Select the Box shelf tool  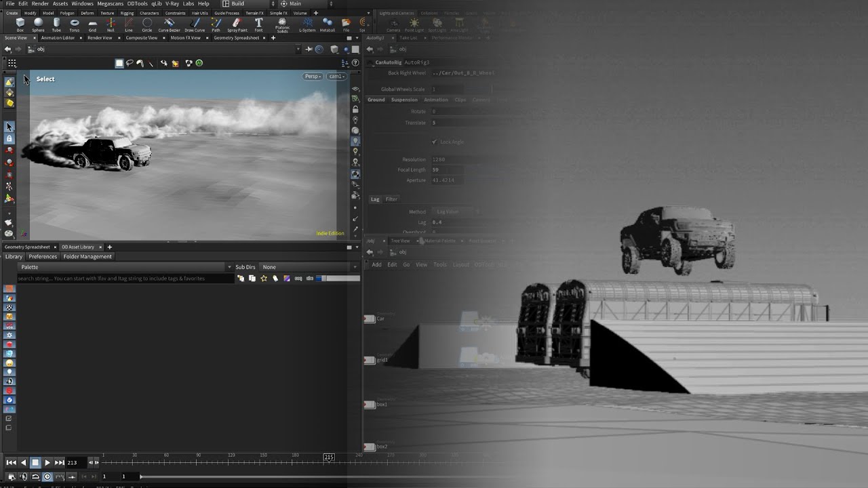click(20, 25)
